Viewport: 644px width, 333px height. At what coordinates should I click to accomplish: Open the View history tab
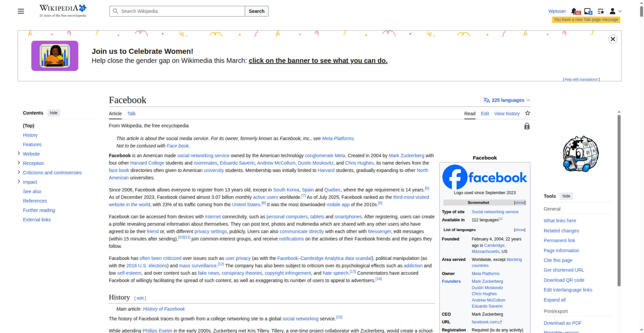(507, 114)
